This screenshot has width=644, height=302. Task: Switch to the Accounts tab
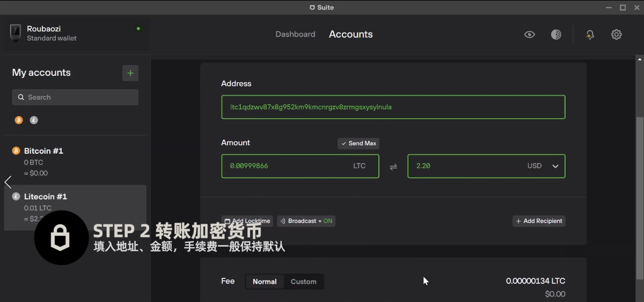pyautogui.click(x=351, y=34)
